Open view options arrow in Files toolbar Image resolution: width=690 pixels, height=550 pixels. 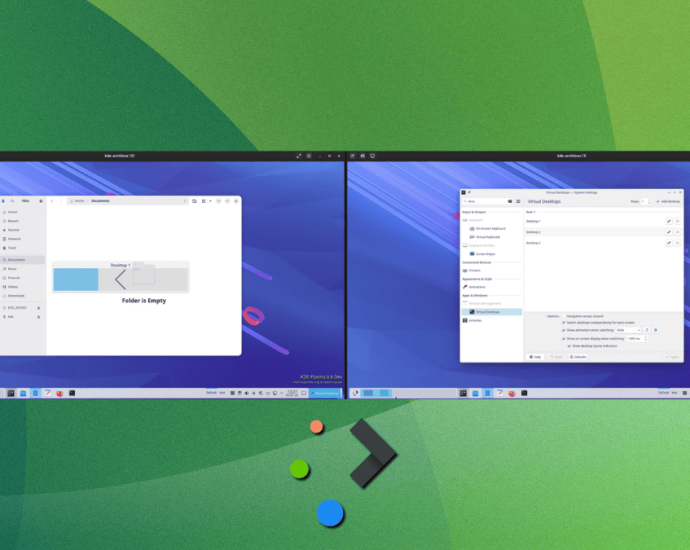coord(210,201)
